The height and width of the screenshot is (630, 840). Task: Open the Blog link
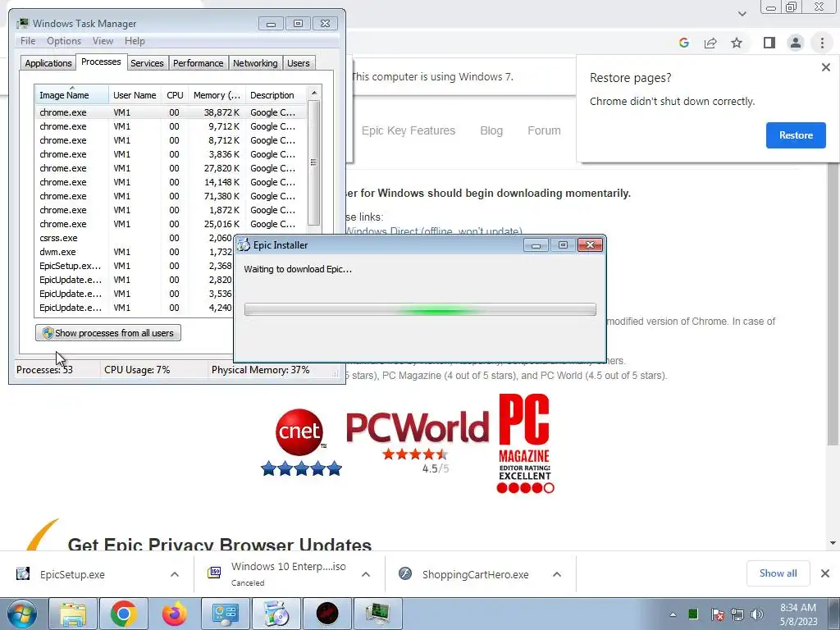491,130
